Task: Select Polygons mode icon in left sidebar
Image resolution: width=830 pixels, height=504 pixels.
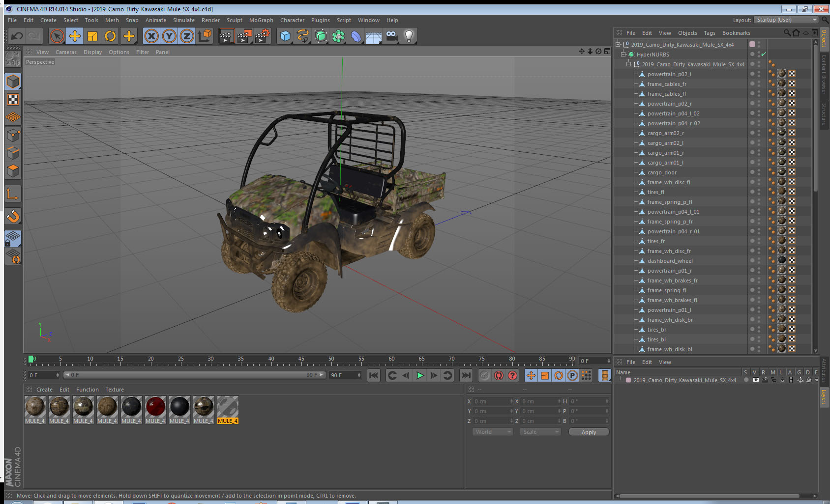Action: (13, 171)
